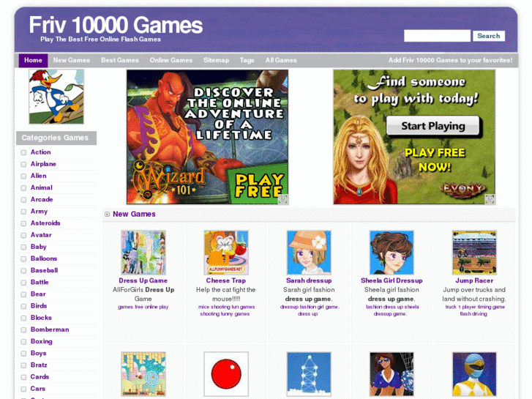
Task: Click the red ball game icon
Action: (226, 374)
